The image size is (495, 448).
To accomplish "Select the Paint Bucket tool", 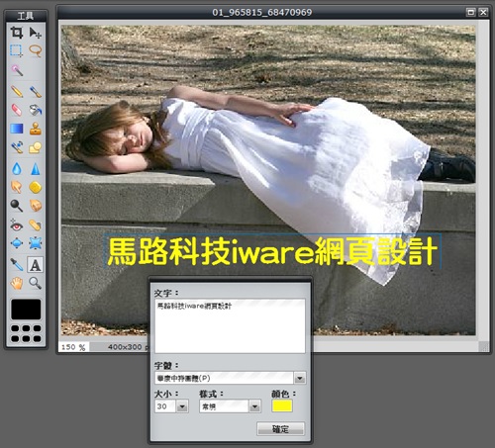I will 35,110.
